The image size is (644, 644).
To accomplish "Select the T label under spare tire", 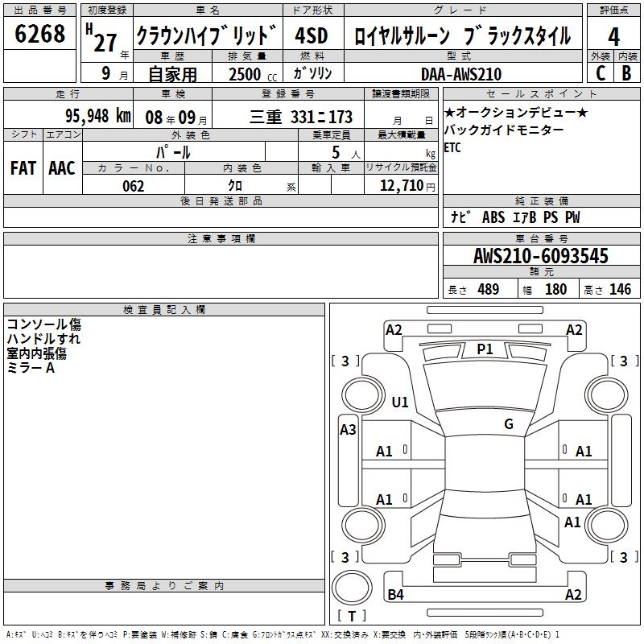I will [352, 616].
